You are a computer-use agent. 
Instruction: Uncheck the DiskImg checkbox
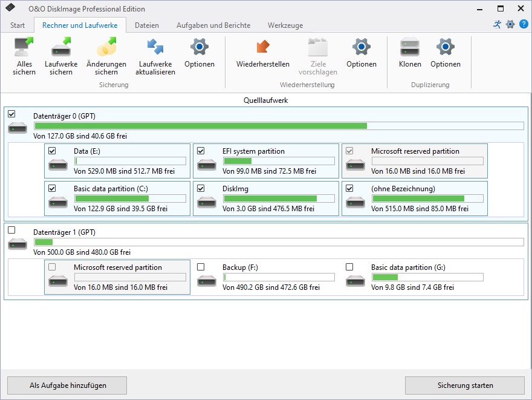[x=201, y=188]
